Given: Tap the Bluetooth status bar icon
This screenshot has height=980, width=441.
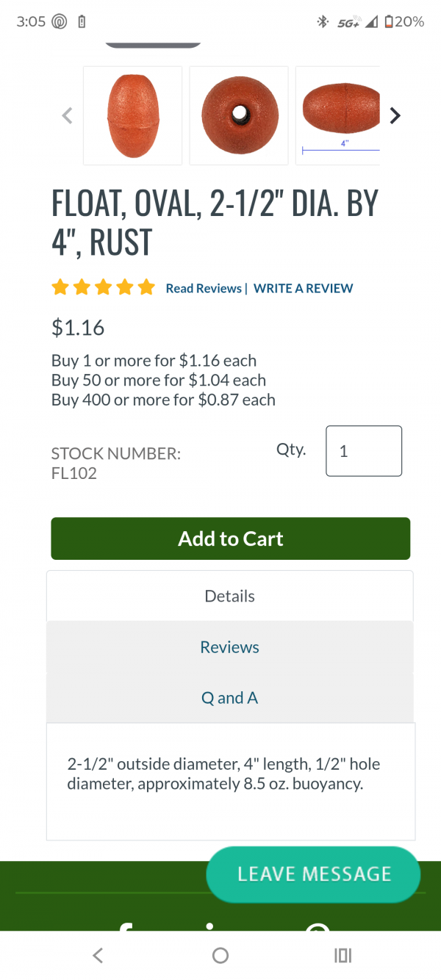Looking at the screenshot, I should 322,22.
